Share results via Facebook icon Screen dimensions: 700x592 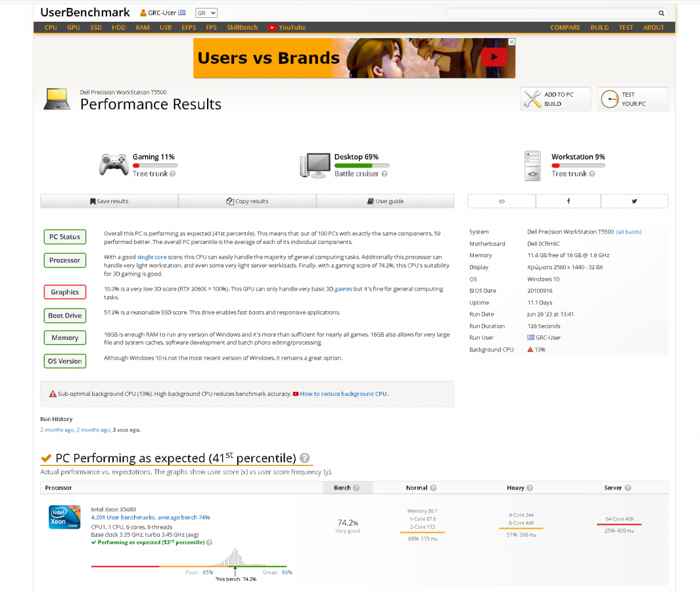tap(568, 201)
